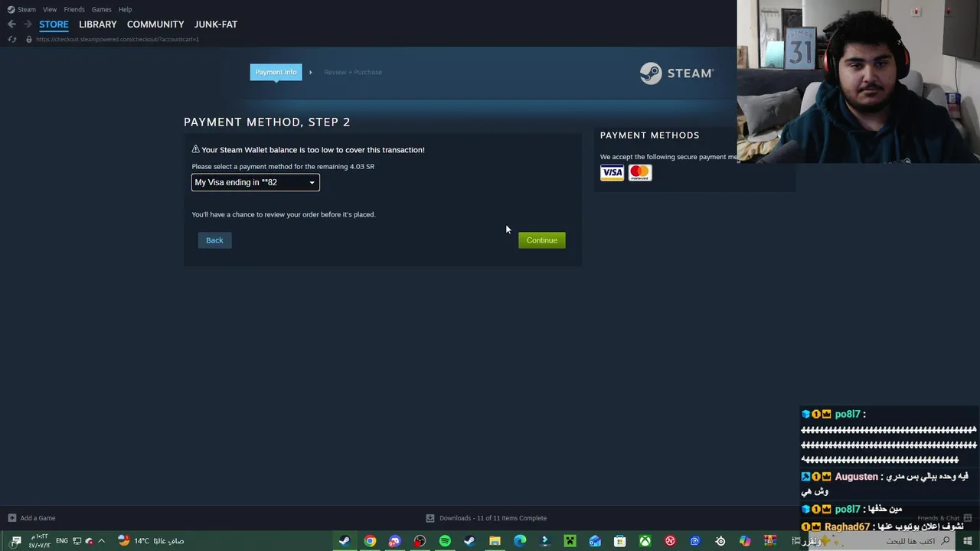Image resolution: width=980 pixels, height=551 pixels.
Task: Select the Payment Info step tab
Action: (276, 72)
